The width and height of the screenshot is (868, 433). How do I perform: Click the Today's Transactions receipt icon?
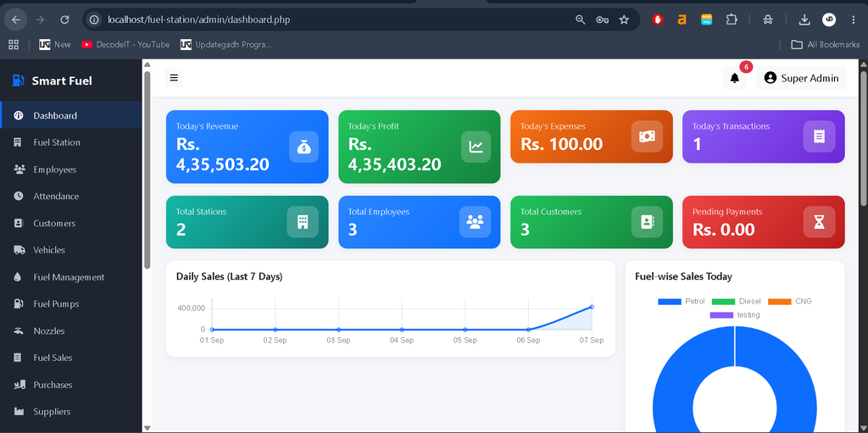point(819,136)
